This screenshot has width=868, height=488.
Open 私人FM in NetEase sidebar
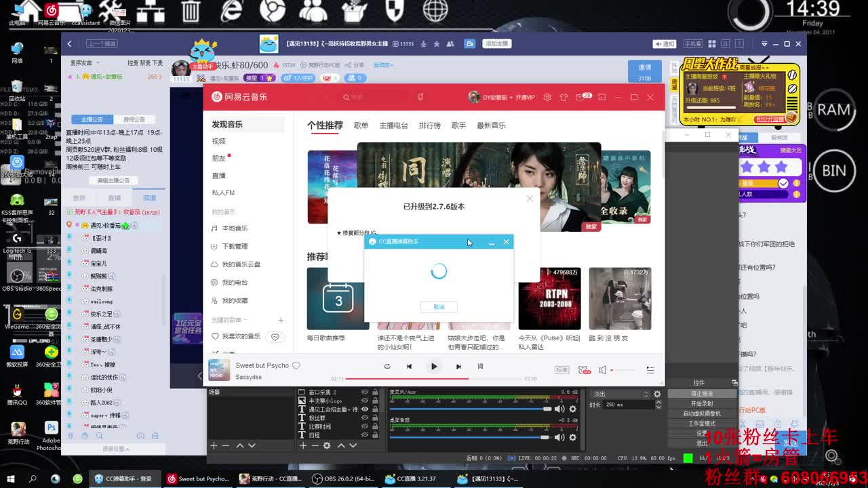(223, 192)
